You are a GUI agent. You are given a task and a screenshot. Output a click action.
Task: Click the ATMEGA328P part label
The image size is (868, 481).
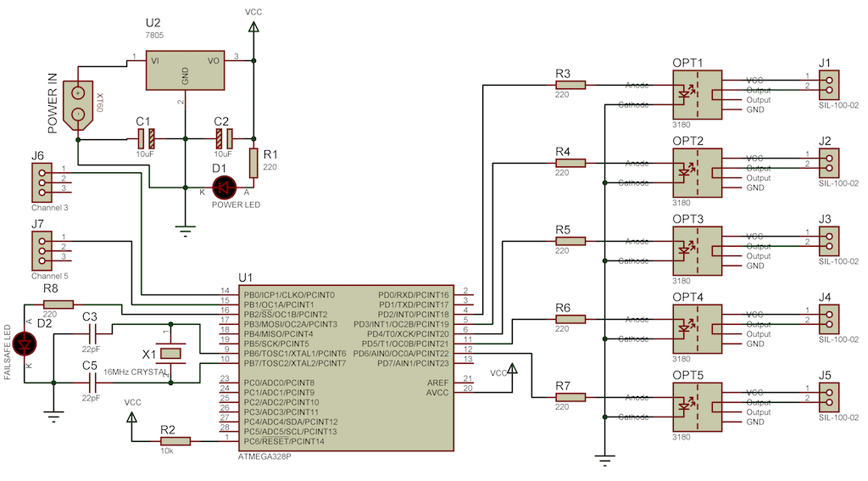[264, 457]
